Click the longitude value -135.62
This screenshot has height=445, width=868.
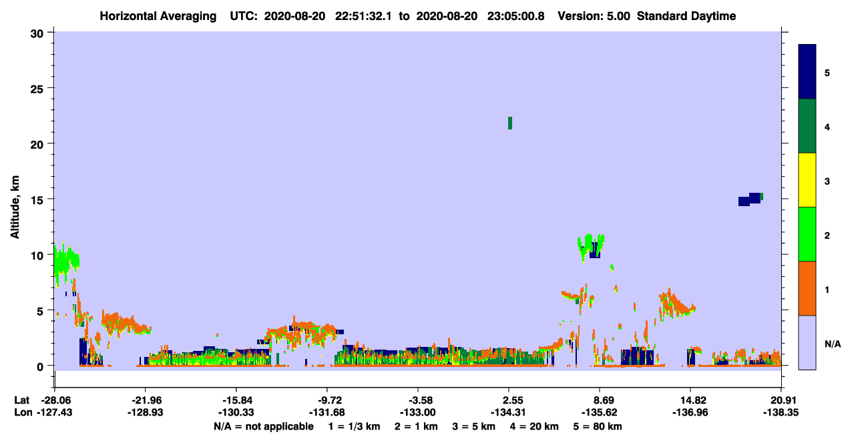pos(600,413)
